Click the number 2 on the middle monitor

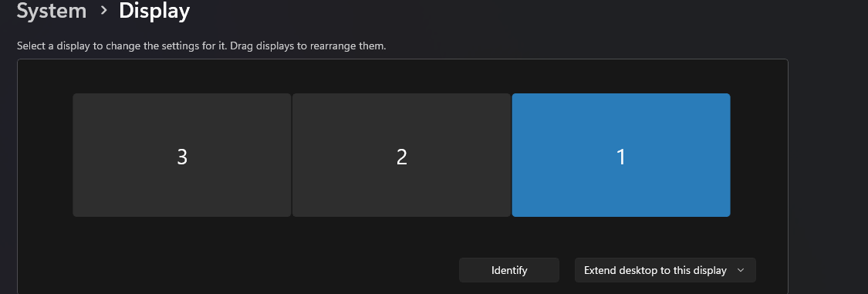(402, 157)
